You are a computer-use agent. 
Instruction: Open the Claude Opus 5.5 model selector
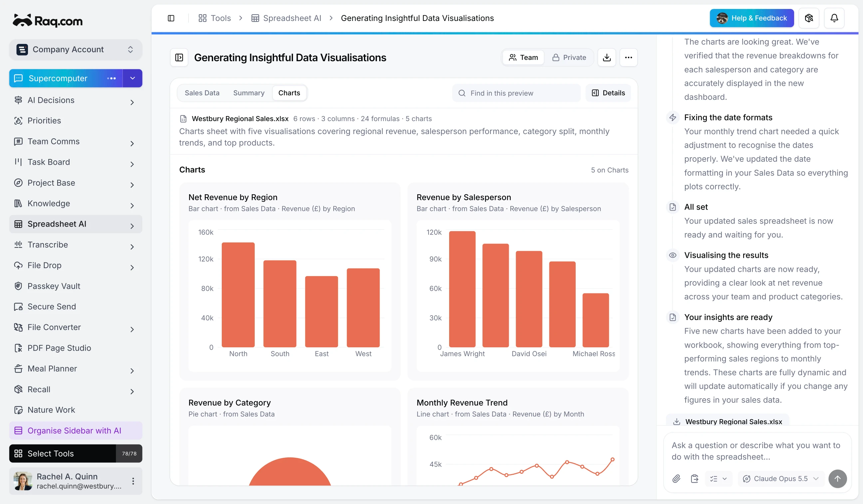point(780,478)
